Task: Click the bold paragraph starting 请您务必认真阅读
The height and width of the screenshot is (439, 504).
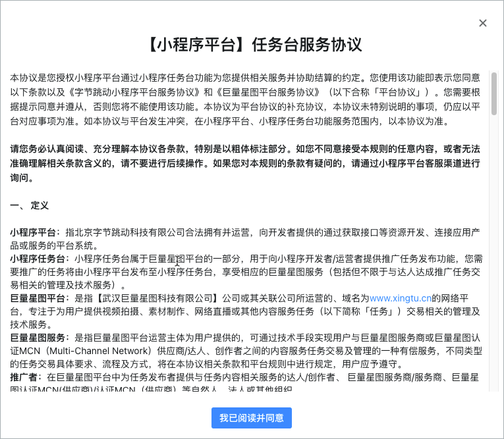Action: 245,163
